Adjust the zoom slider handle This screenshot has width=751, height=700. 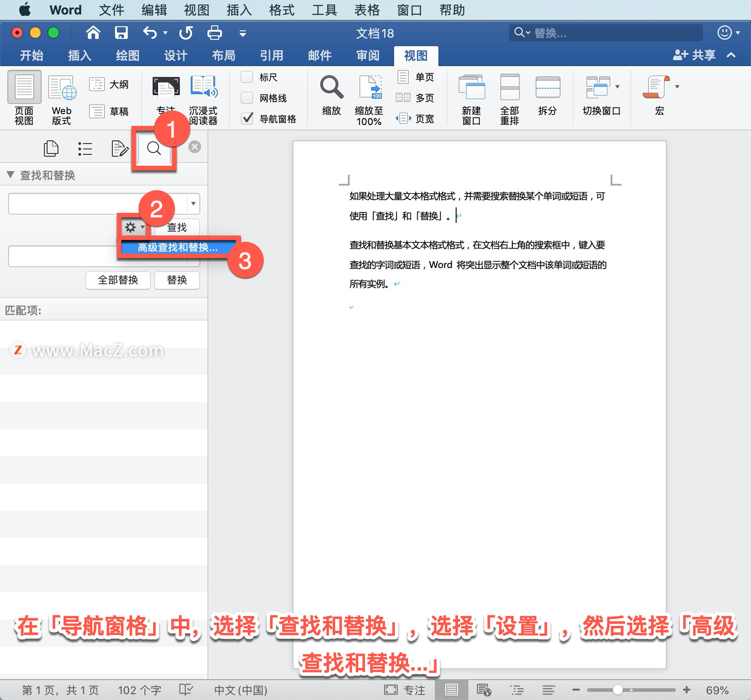click(x=617, y=690)
